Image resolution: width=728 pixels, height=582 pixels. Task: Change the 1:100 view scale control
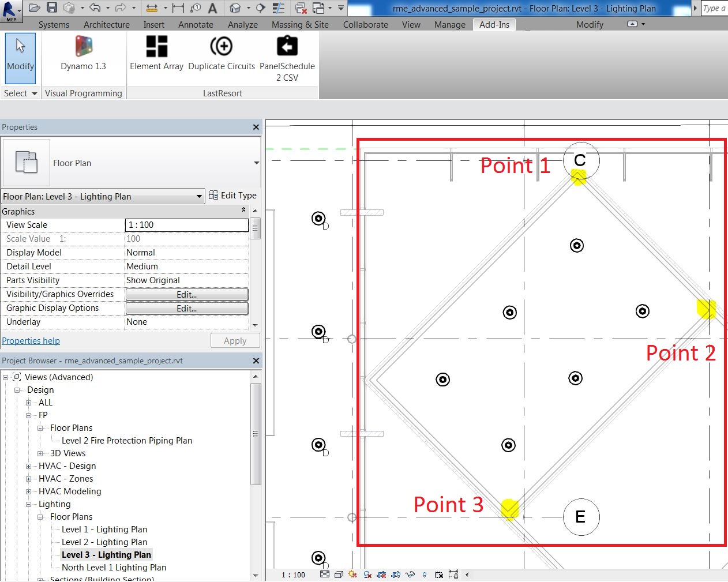[293, 575]
